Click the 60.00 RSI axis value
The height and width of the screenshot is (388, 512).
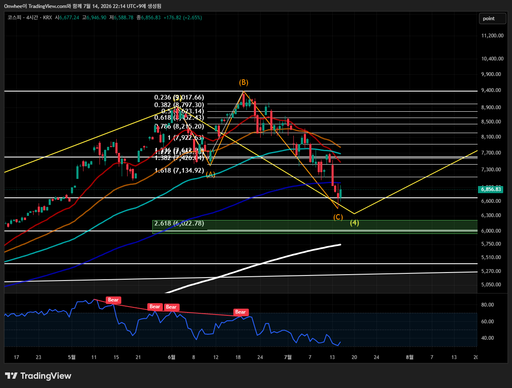tap(487, 321)
